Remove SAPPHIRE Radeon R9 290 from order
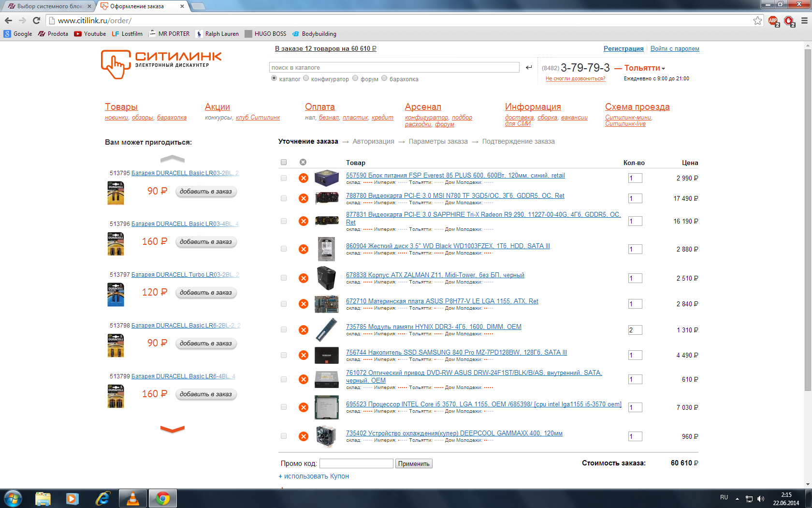The width and height of the screenshot is (812, 508). point(304,221)
